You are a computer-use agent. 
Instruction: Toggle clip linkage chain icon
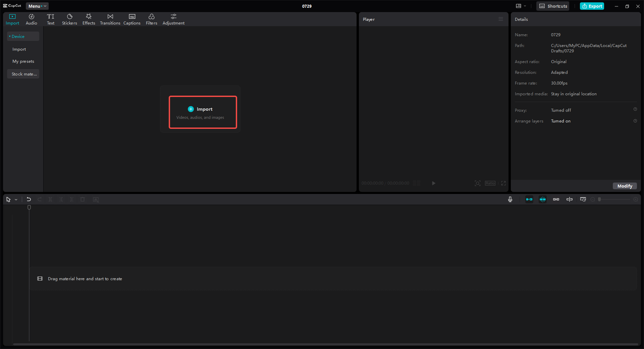556,199
